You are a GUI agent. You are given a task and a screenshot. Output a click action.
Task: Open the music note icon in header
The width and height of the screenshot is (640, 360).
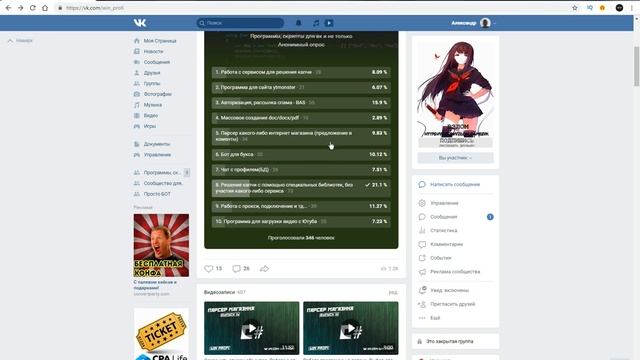pos(316,23)
